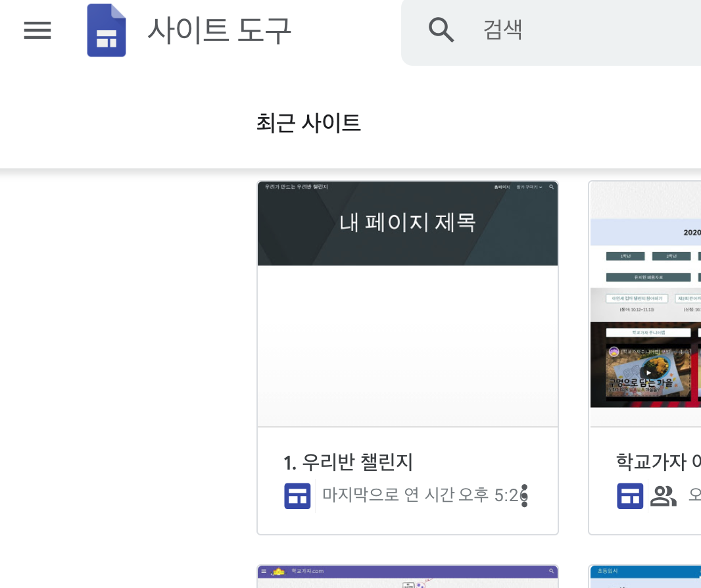
Task: Open the more options menu for 우리반 챌린지
Action: [x=524, y=495]
